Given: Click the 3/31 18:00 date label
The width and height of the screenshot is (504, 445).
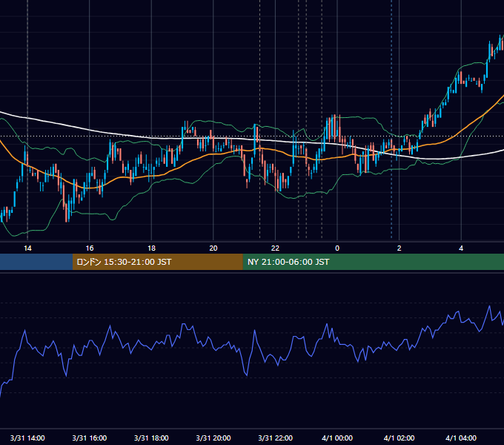Looking at the screenshot, I should point(151,438).
